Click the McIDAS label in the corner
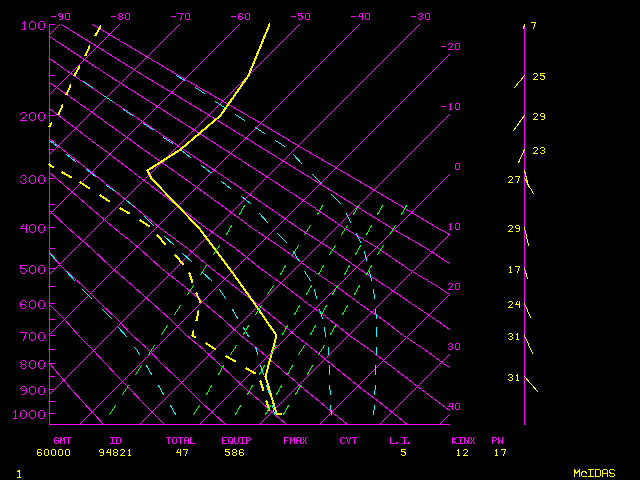The image size is (640, 480). pos(594,472)
